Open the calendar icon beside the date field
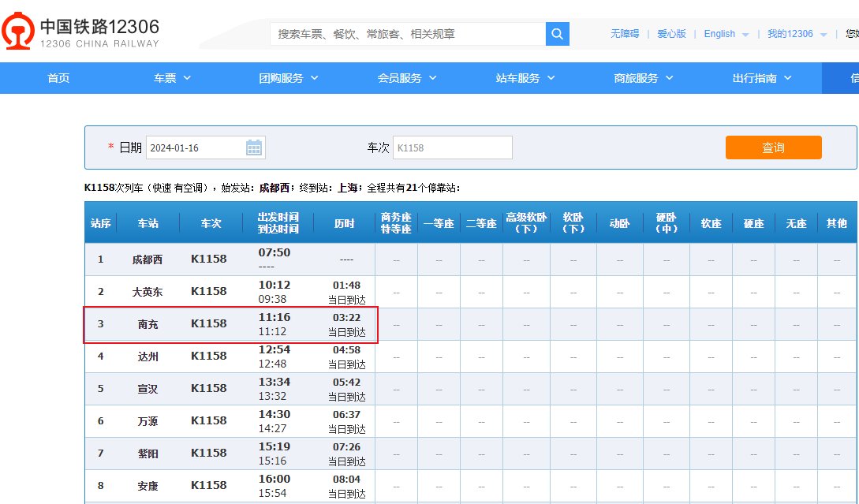This screenshot has height=504, width=859. click(x=254, y=147)
